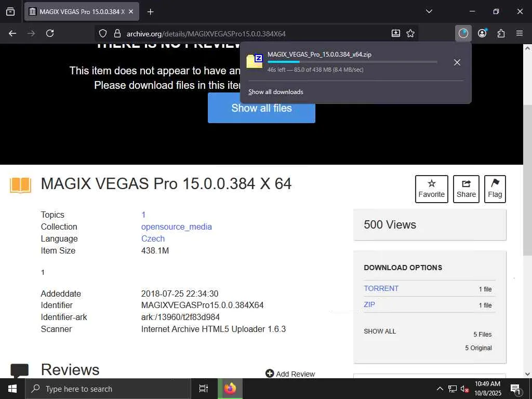Click the 500 Views box

click(x=430, y=224)
